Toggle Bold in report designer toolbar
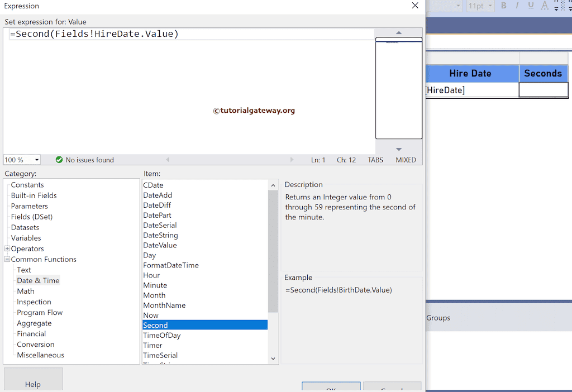This screenshot has height=392, width=572. coord(503,6)
